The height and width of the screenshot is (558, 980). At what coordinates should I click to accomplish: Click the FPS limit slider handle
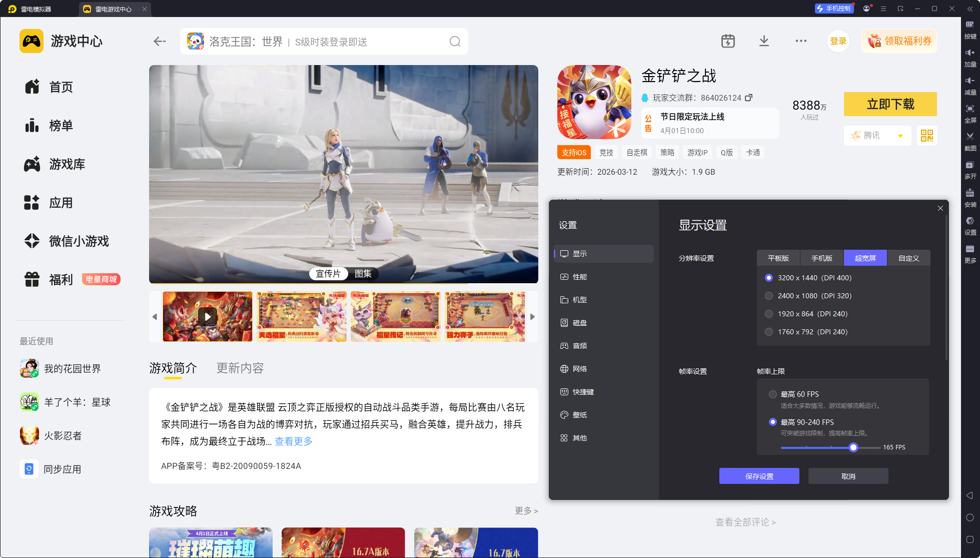click(x=853, y=447)
